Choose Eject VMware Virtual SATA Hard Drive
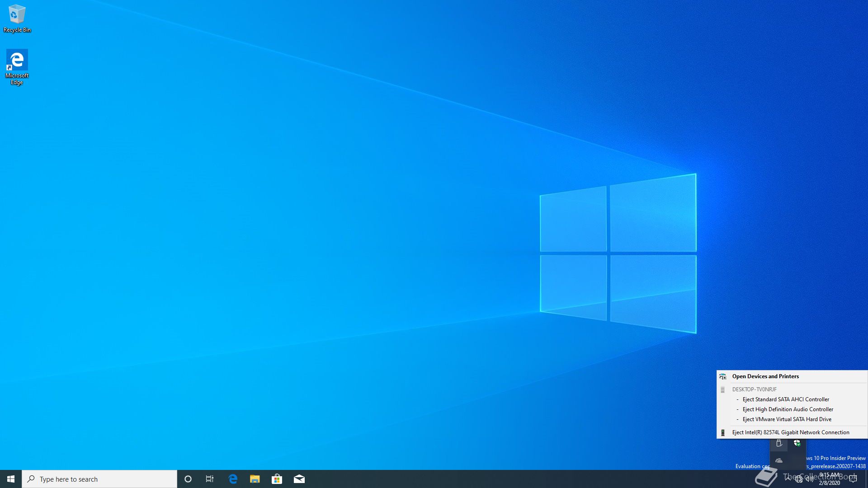 (x=792, y=419)
